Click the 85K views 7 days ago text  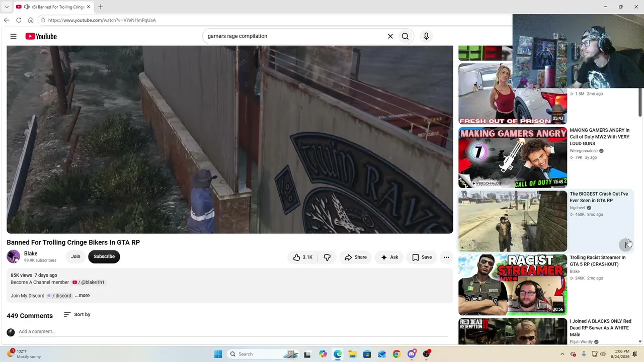(x=34, y=276)
